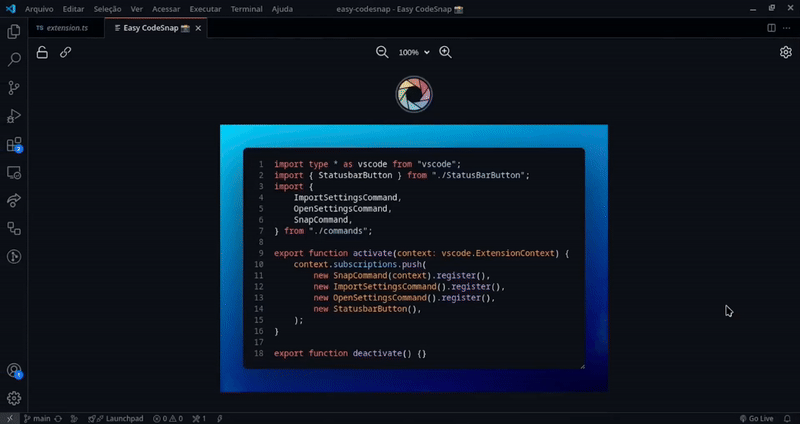The height and width of the screenshot is (424, 800).
Task: Open the Live Share activity bar icon
Action: coord(14,201)
